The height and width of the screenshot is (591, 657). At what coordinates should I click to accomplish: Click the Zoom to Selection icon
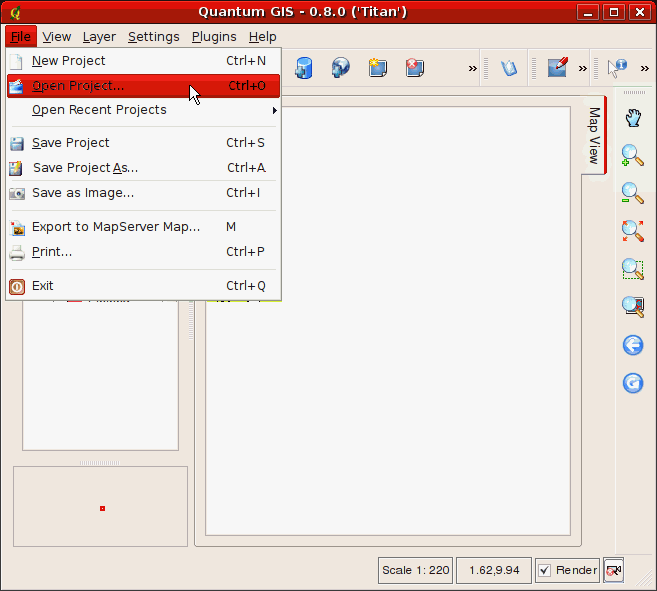click(x=633, y=269)
